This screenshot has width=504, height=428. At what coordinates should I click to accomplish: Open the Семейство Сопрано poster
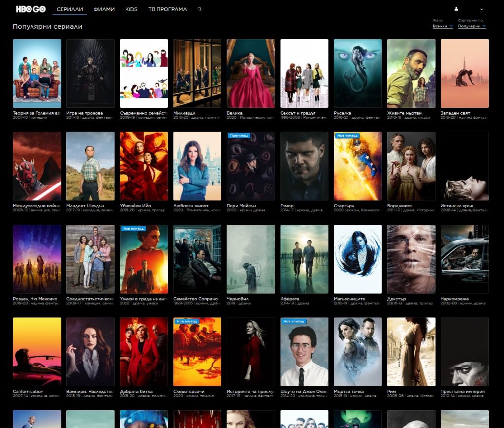[x=197, y=259]
